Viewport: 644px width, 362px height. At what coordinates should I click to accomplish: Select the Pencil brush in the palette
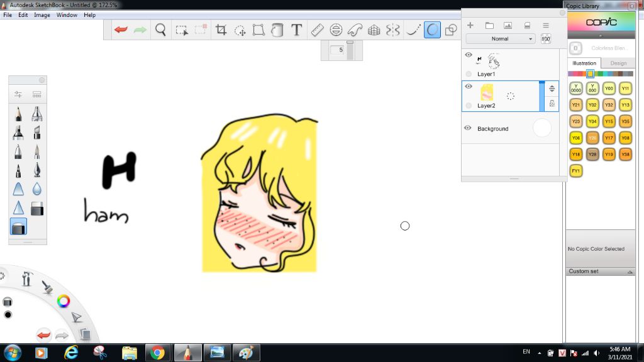pos(18,114)
